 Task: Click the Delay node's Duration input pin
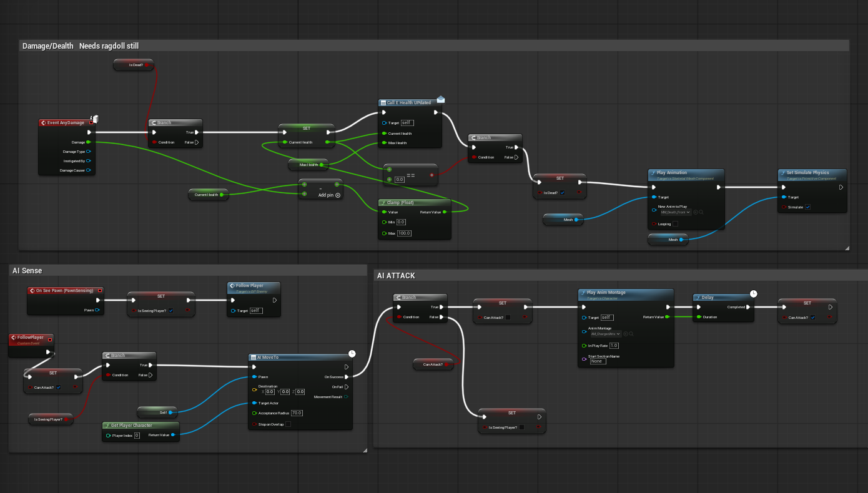(699, 317)
